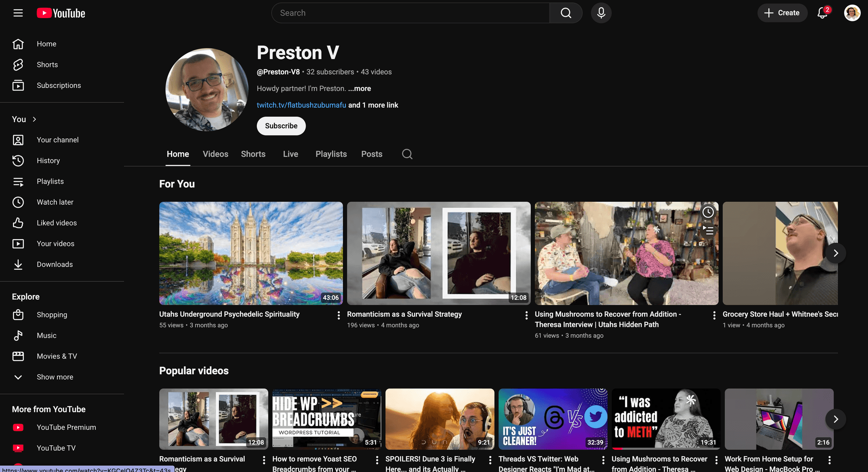This screenshot has width=868, height=472.
Task: Expand the You section chevron
Action: coord(34,119)
